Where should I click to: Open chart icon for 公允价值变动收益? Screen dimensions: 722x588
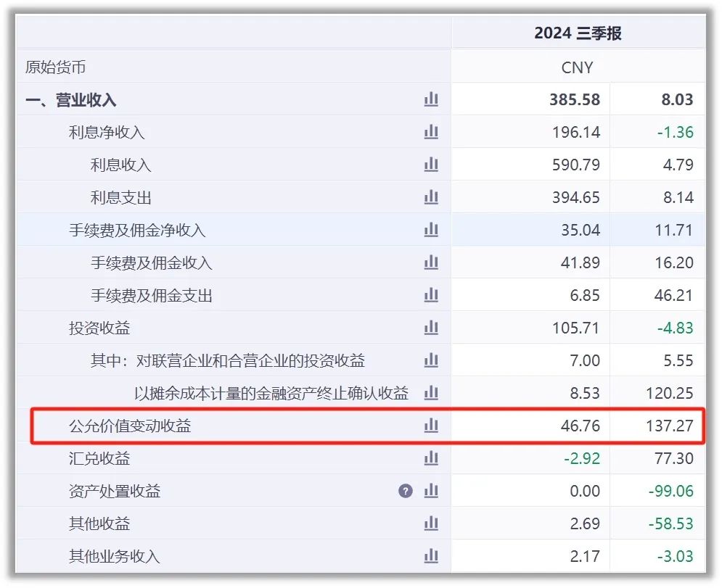(x=431, y=426)
